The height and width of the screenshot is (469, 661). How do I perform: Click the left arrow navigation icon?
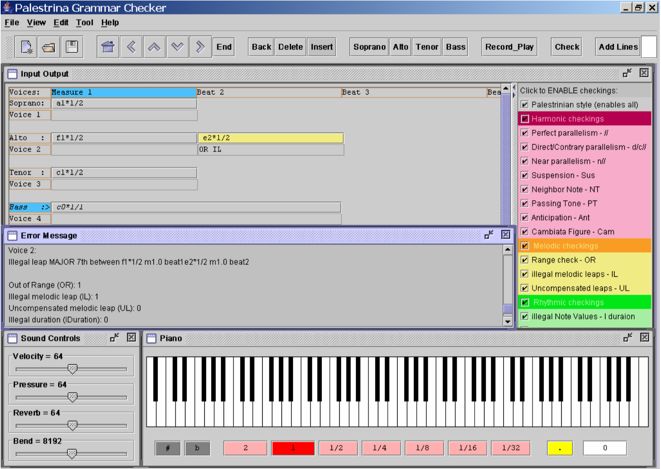pos(131,46)
